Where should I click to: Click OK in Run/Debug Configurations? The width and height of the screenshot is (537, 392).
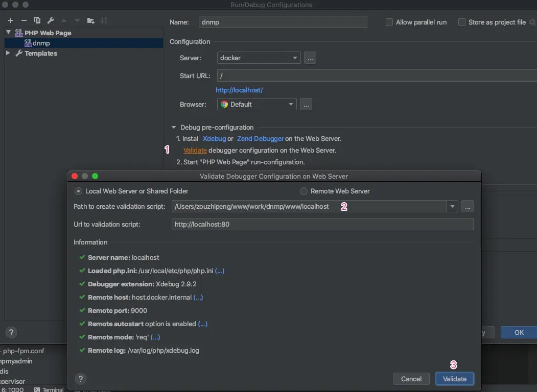(519, 332)
